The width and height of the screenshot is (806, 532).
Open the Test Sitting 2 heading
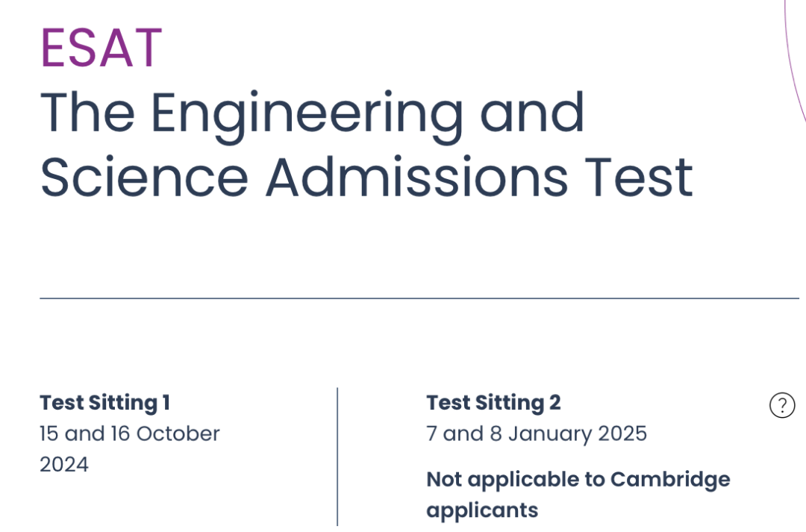pos(493,402)
